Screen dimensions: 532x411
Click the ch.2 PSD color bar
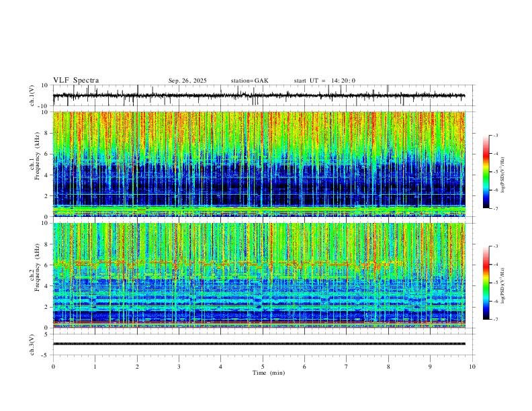[x=486, y=283]
